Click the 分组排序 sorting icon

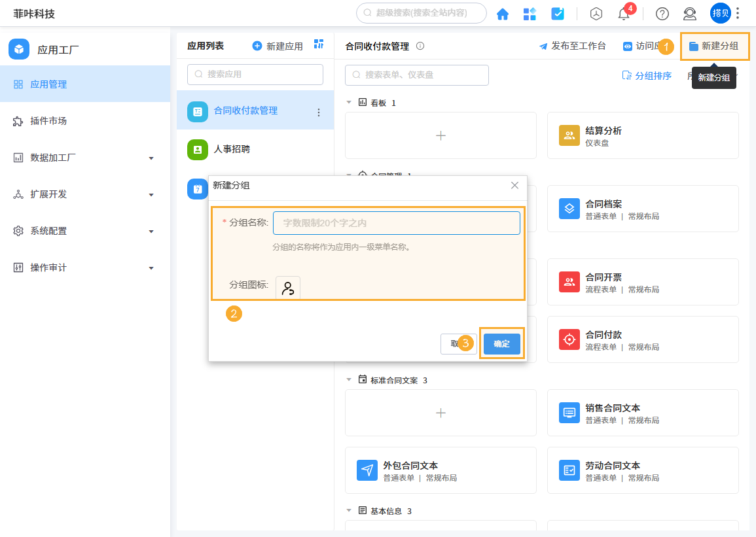click(x=626, y=76)
